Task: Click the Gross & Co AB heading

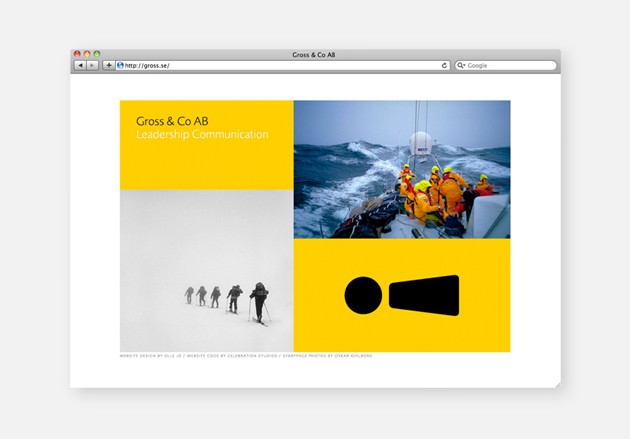Action: tap(172, 121)
